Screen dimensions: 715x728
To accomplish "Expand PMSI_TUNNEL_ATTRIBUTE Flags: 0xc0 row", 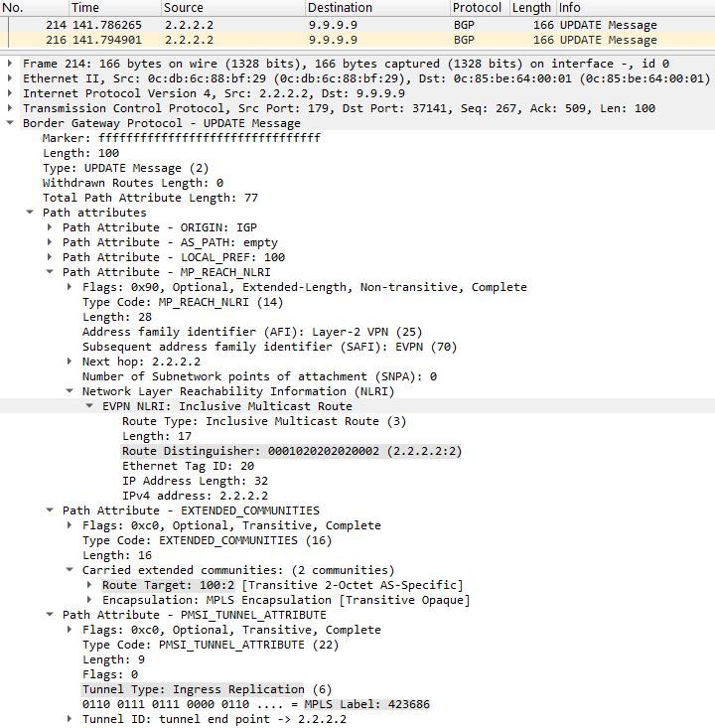I will pyautogui.click(x=70, y=630).
